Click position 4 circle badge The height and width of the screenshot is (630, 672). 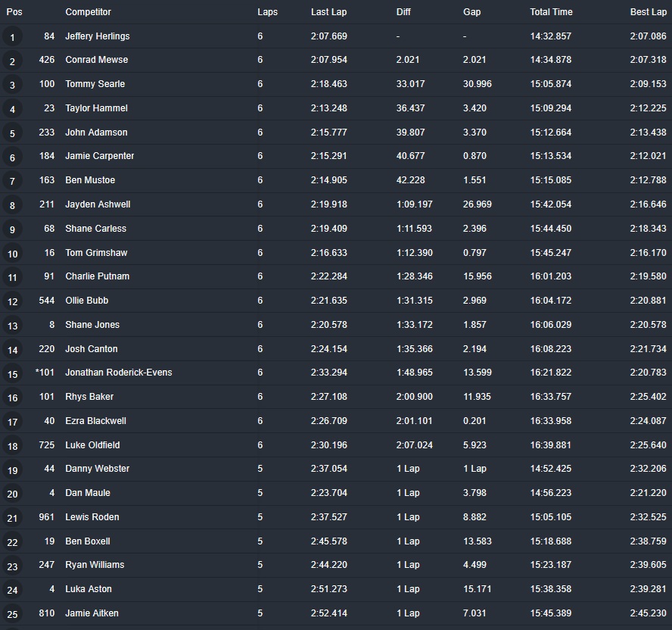(13, 109)
